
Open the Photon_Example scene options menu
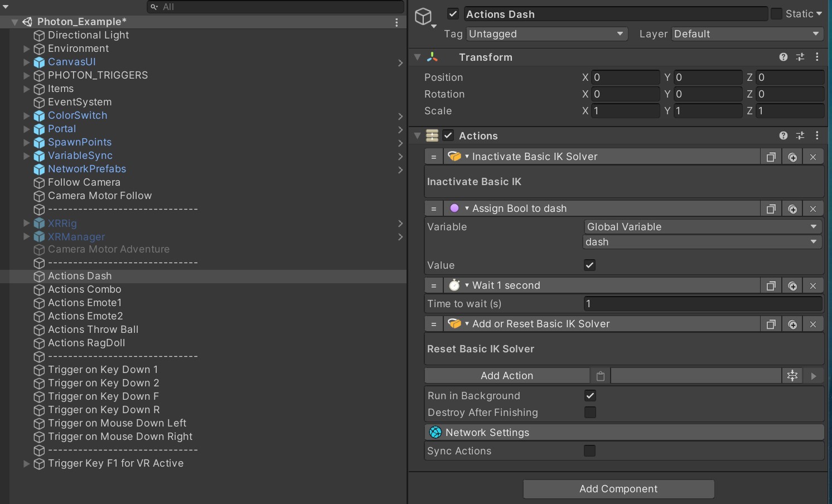[x=396, y=22]
